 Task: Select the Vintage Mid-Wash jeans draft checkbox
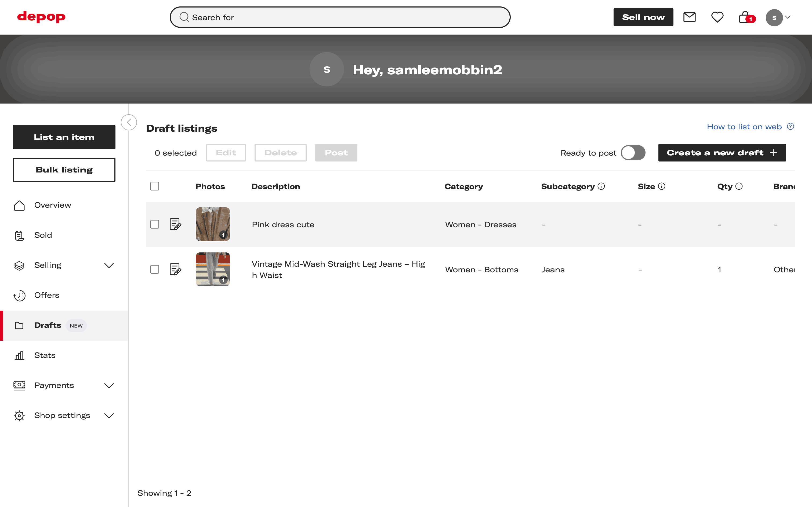click(x=155, y=270)
